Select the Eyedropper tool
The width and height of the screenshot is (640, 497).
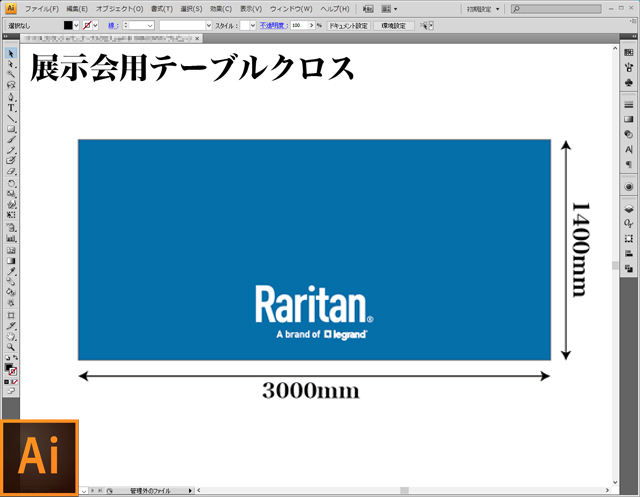pyautogui.click(x=11, y=271)
